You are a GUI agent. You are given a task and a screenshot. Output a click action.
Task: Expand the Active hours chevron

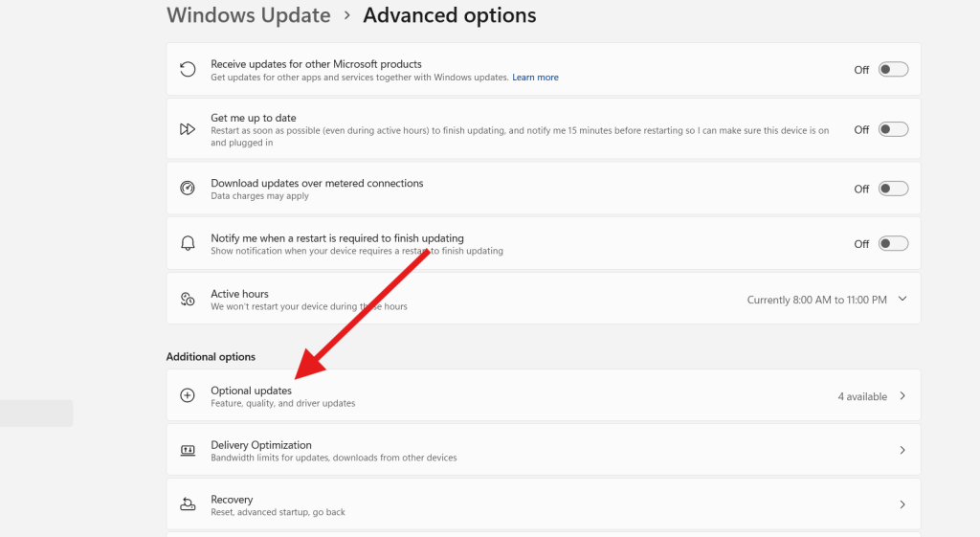[x=902, y=299]
